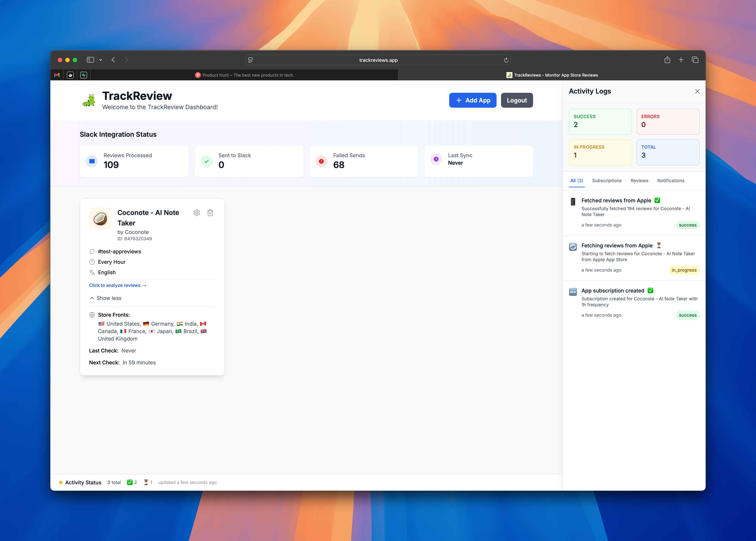Image resolution: width=756 pixels, height=541 pixels.
Task: Click success badge on subscription created log
Action: 687,315
